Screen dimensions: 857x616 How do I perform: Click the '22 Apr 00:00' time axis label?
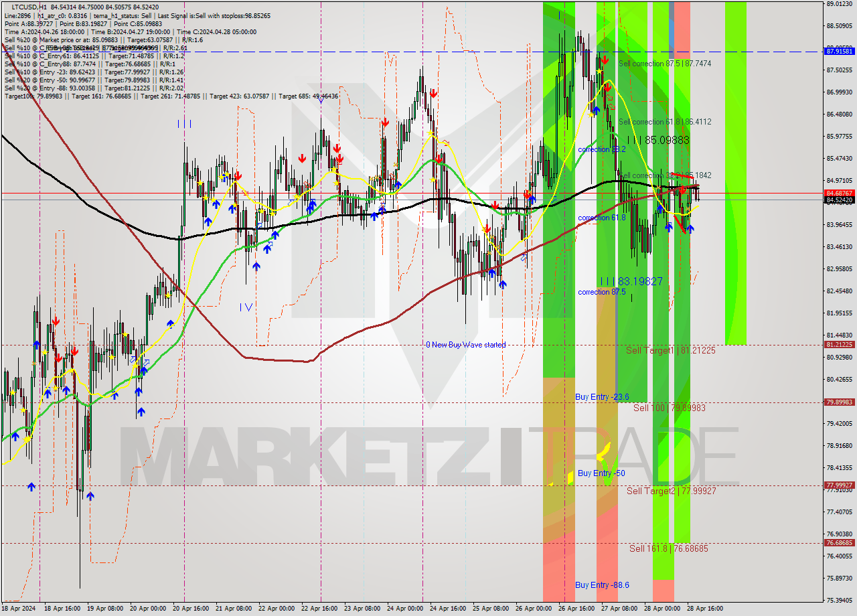coord(276,609)
